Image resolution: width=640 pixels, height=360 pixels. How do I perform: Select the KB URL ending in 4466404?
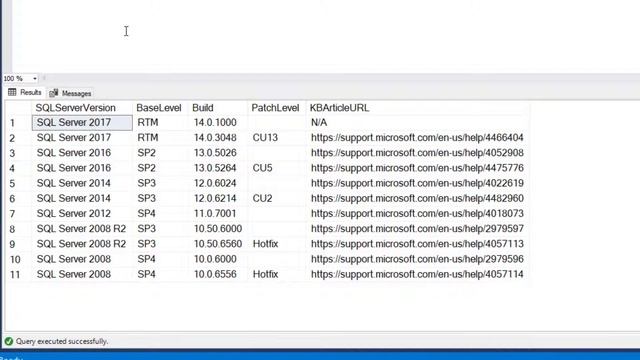(418, 138)
